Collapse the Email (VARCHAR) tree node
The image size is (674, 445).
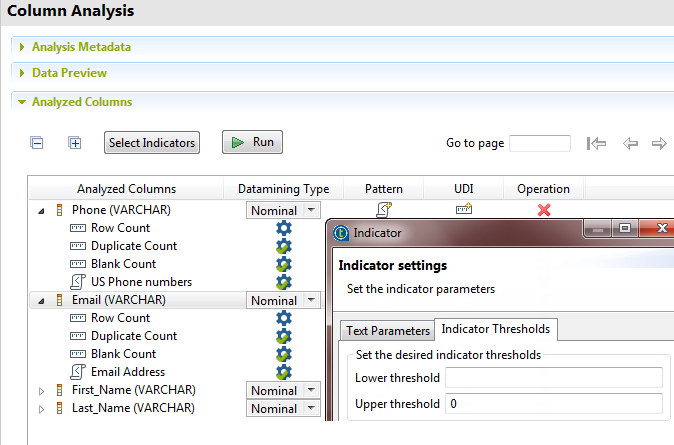point(41,301)
